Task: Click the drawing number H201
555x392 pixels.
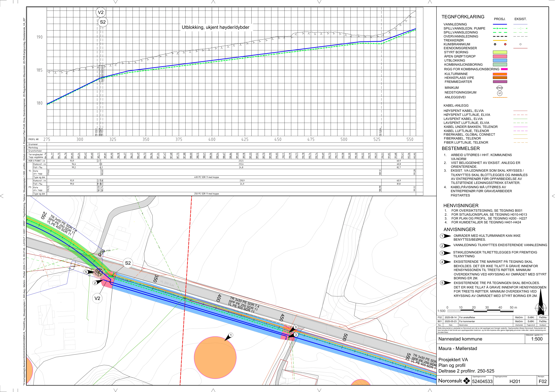Action: 515,381
